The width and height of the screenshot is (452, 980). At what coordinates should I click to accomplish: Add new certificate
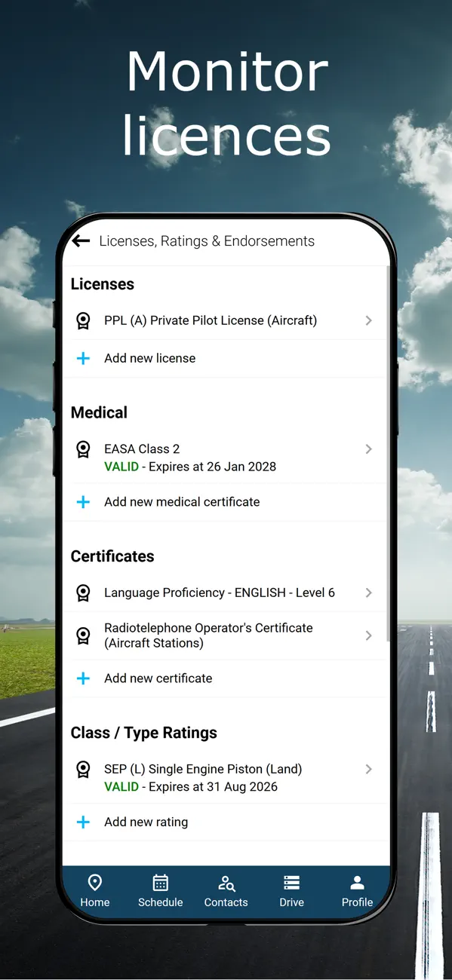[x=225, y=678]
